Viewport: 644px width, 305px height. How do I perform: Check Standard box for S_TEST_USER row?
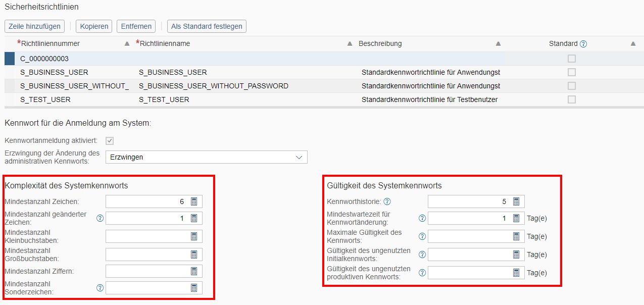click(x=571, y=99)
